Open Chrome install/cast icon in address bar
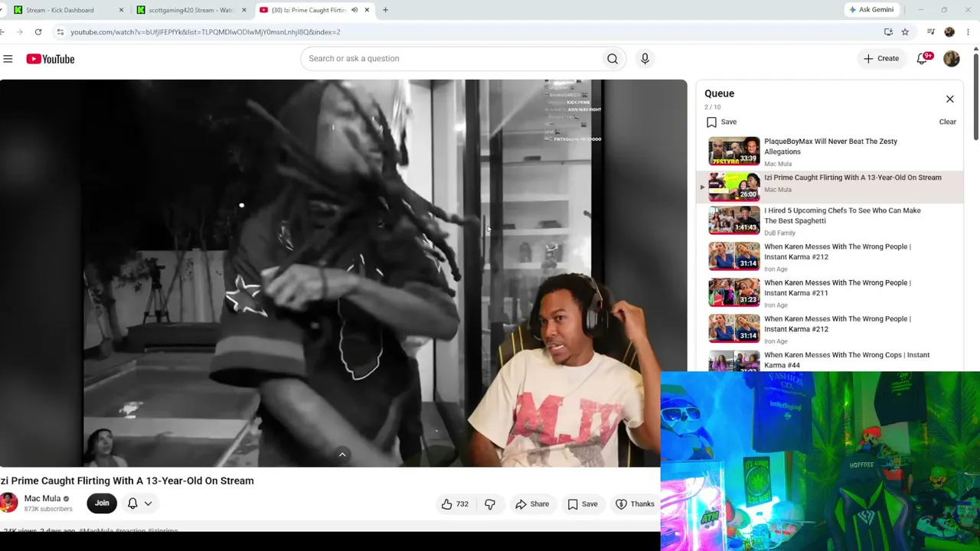 tap(888, 32)
